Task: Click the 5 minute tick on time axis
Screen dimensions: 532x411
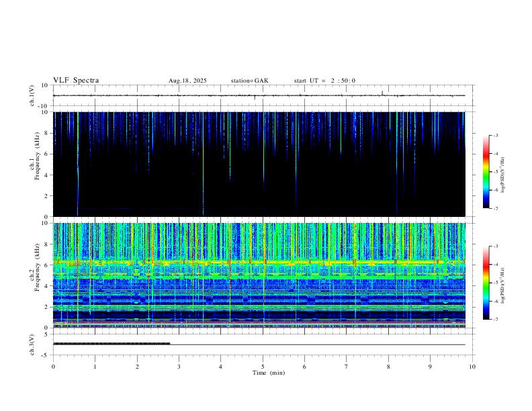Action: pos(263,366)
